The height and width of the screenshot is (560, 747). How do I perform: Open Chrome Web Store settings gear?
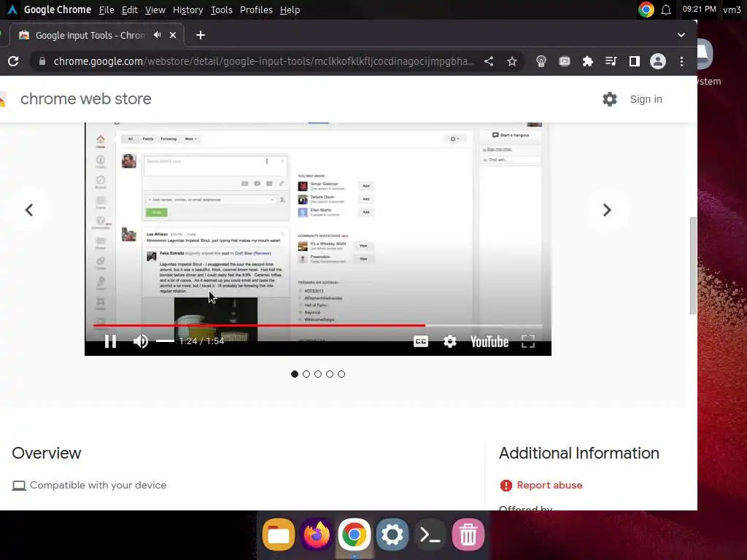[610, 99]
